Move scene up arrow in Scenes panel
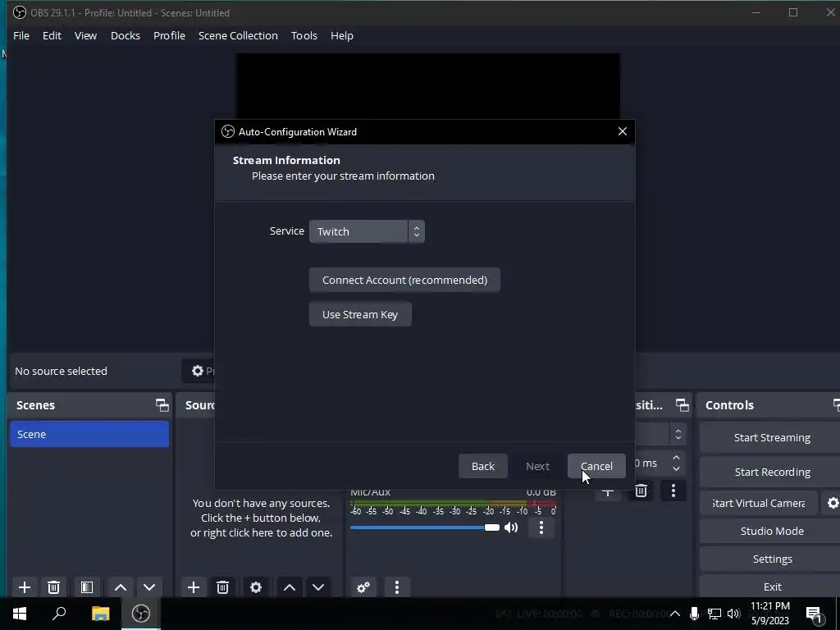 click(121, 587)
